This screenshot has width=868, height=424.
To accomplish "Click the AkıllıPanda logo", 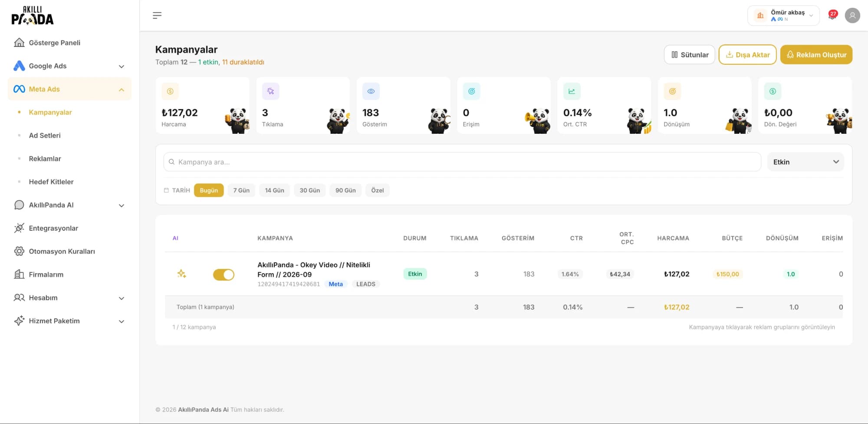I will click(x=33, y=16).
